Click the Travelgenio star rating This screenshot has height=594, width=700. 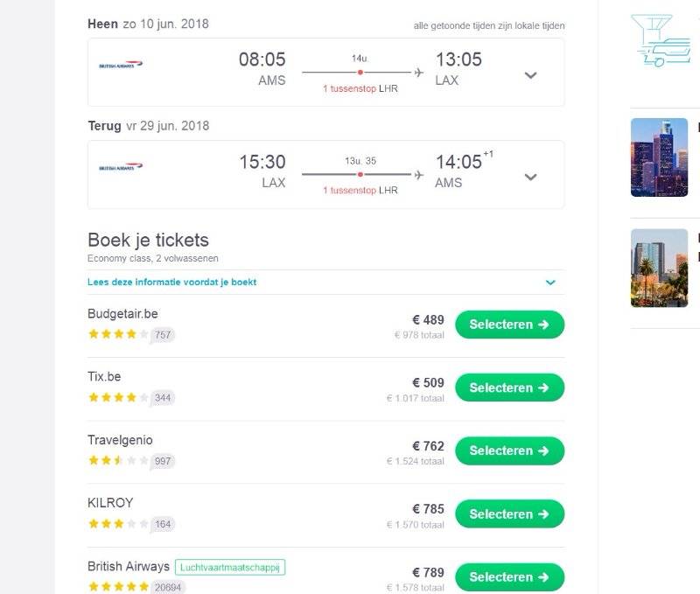pos(118,460)
